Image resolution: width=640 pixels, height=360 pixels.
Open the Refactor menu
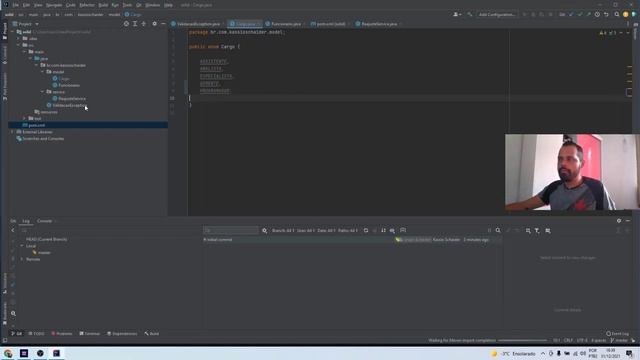[87, 5]
